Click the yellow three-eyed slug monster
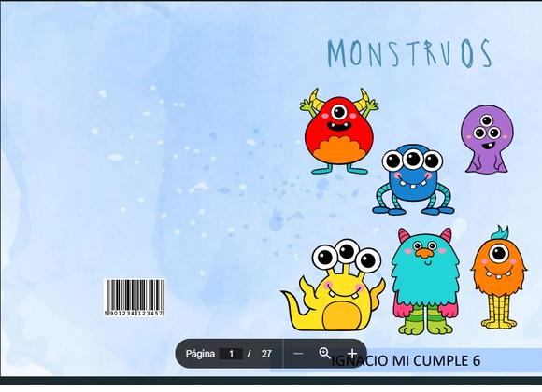Viewport: 542px width, 392px height. [x=333, y=286]
